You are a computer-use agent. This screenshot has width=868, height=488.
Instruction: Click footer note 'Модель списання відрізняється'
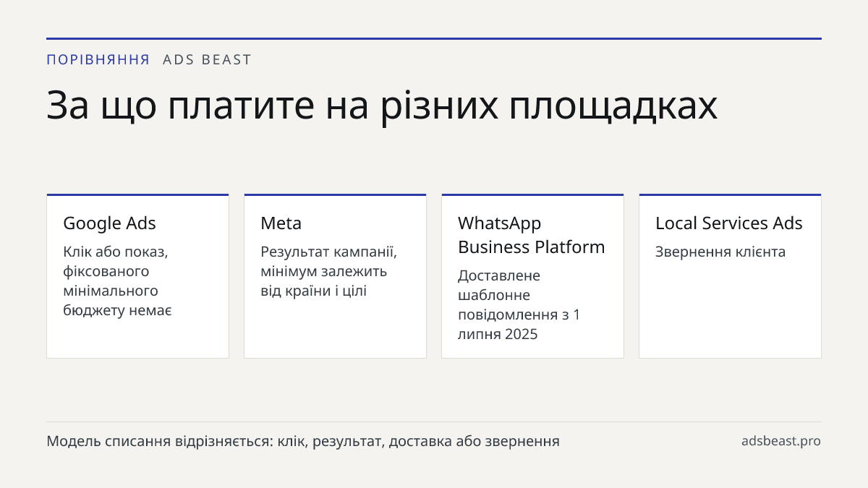click(303, 441)
